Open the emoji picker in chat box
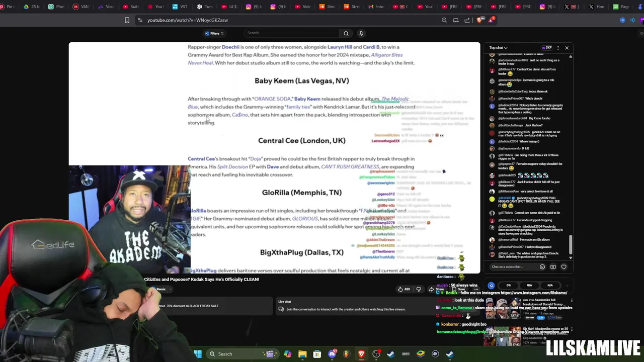644x362 pixels. (542, 267)
